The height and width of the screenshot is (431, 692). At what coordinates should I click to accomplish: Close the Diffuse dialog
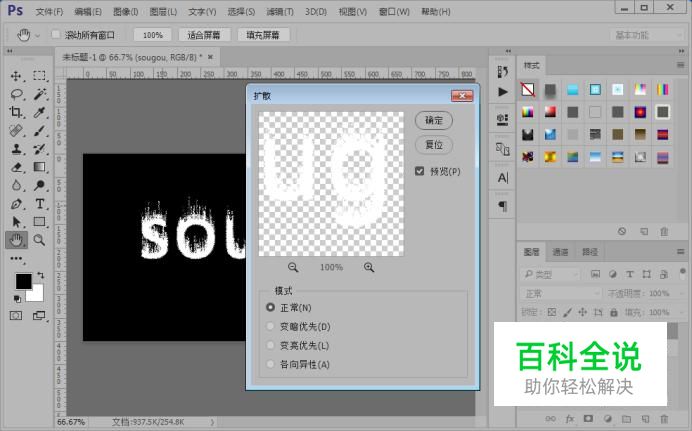point(462,96)
